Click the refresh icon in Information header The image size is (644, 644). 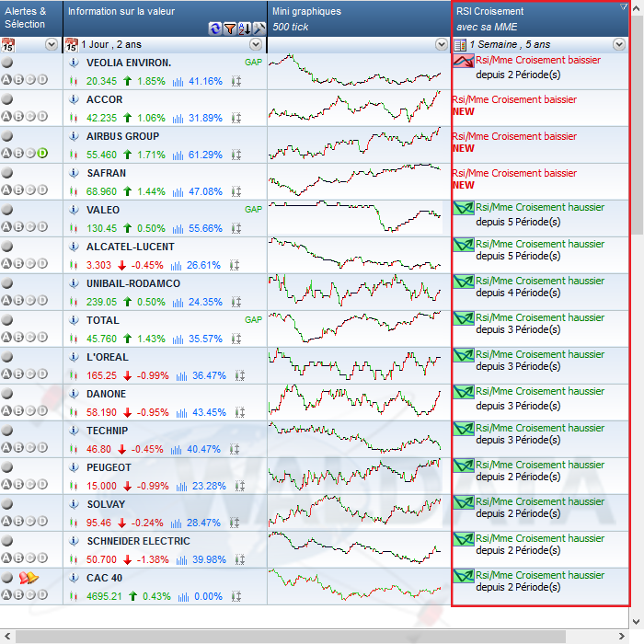[214, 29]
